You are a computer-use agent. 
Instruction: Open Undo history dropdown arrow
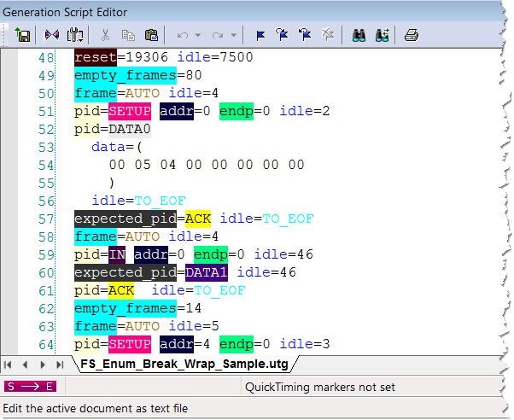[x=198, y=35]
